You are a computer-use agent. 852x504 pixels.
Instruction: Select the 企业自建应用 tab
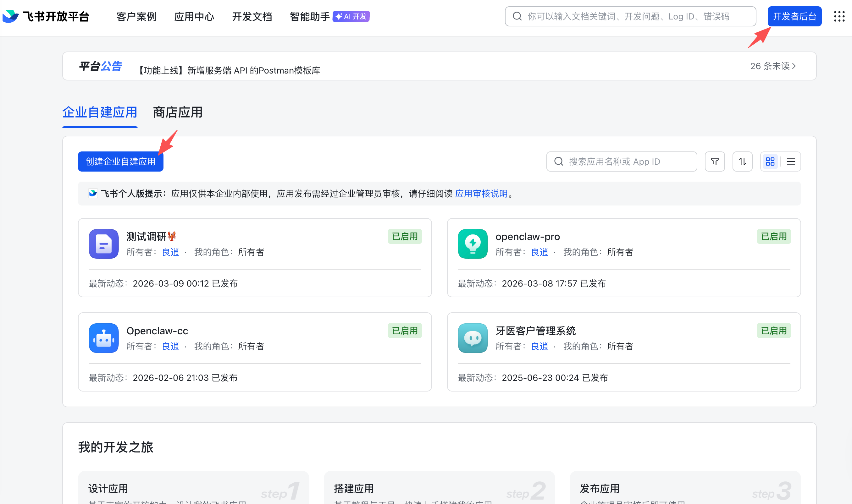[100, 112]
